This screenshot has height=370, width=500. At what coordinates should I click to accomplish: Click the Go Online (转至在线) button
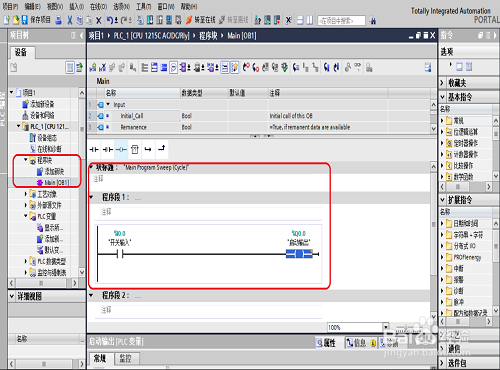point(201,20)
